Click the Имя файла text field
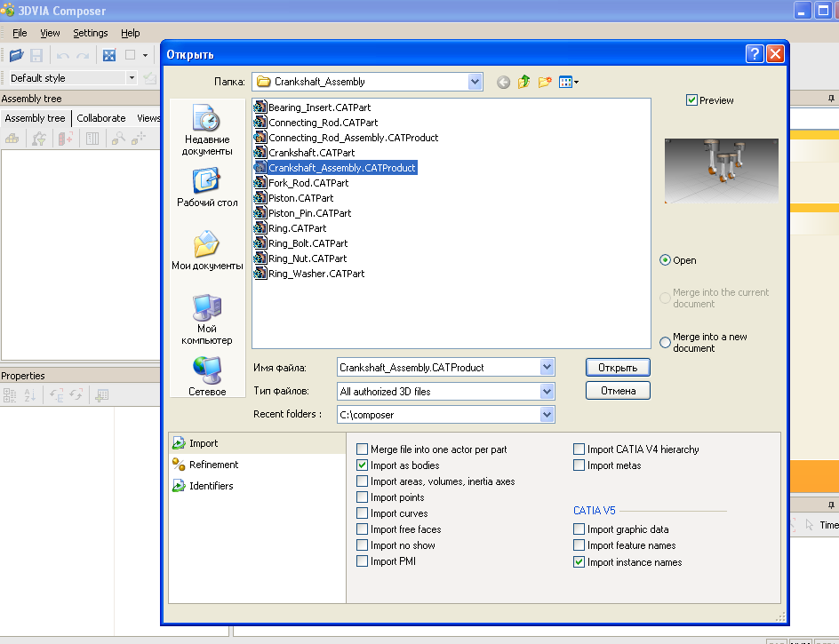839x644 pixels. pos(439,368)
